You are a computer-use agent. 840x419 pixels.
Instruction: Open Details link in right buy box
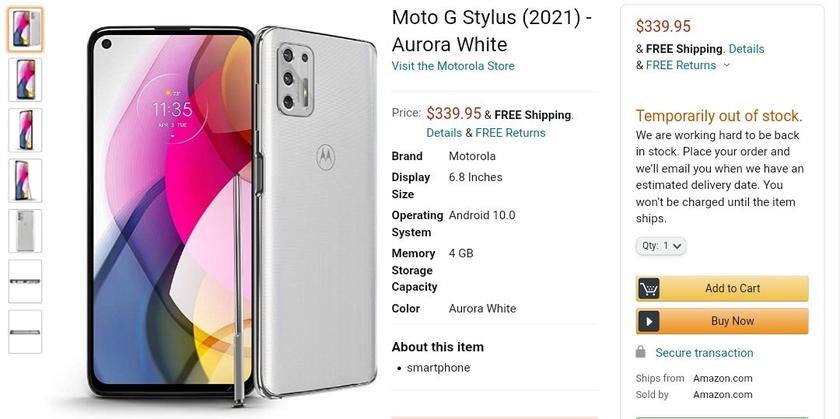(746, 49)
